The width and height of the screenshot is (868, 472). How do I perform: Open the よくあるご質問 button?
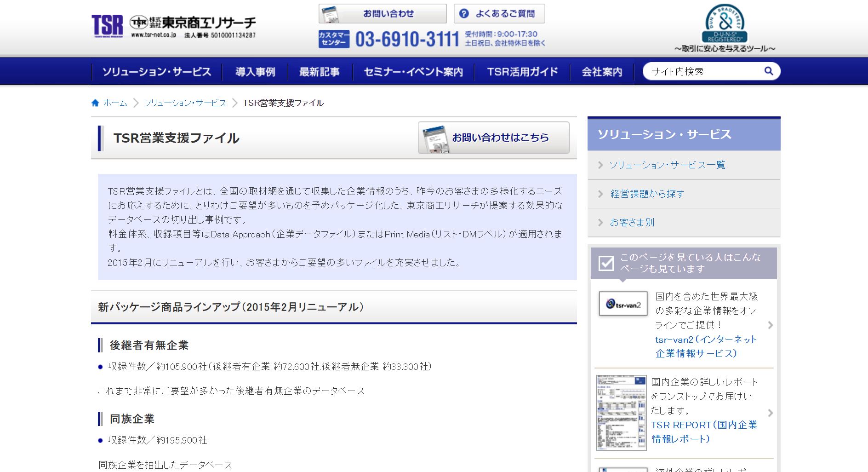[x=499, y=14]
